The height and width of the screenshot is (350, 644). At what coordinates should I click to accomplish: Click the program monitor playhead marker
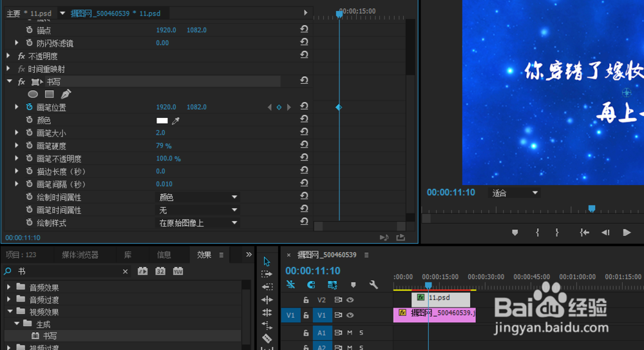point(592,209)
